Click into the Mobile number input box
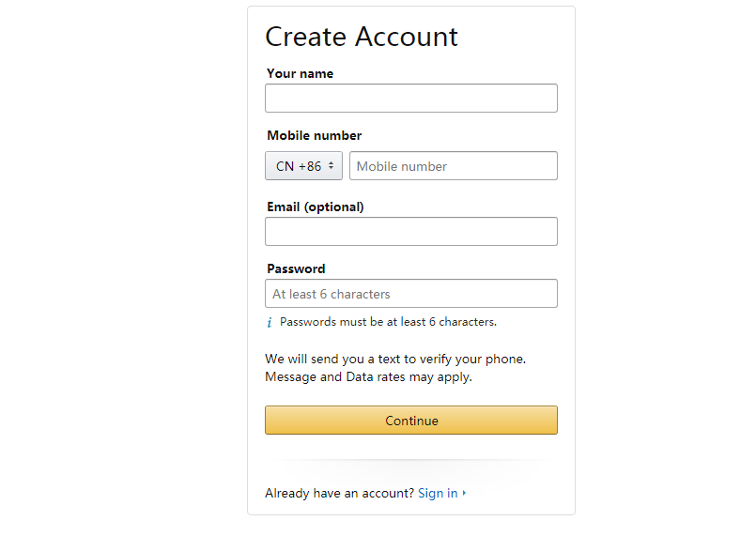Viewport: 756px width, 536px height. [x=453, y=166]
